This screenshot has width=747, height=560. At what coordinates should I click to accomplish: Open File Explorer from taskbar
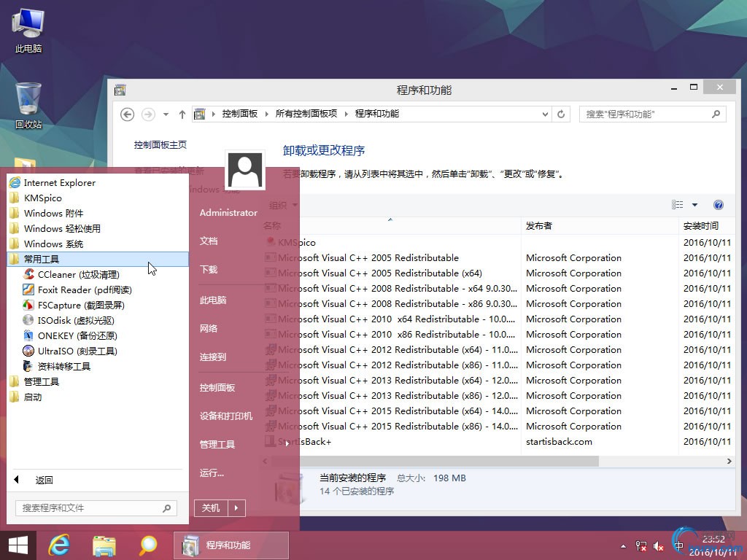pos(104,546)
